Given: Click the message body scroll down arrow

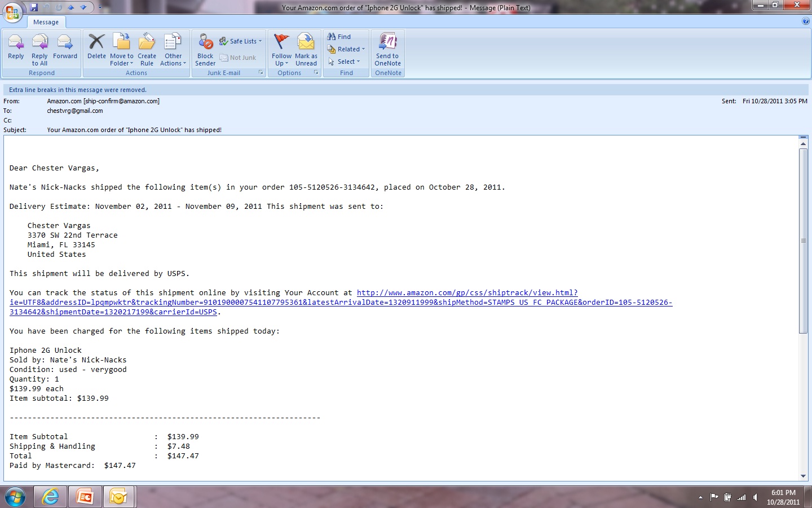Looking at the screenshot, I should (x=803, y=476).
